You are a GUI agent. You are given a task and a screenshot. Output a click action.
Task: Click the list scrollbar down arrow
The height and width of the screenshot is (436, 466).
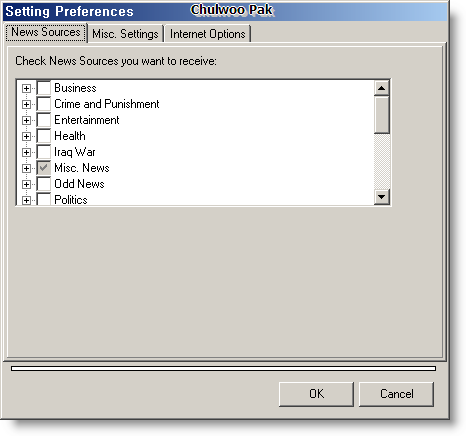(x=382, y=197)
